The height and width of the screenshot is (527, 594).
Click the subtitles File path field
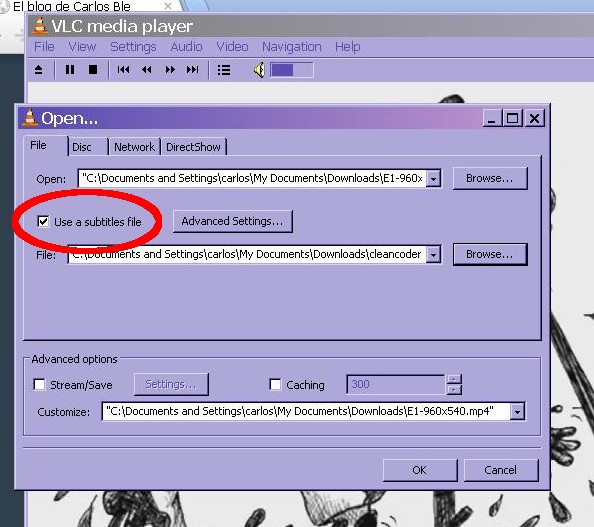247,254
